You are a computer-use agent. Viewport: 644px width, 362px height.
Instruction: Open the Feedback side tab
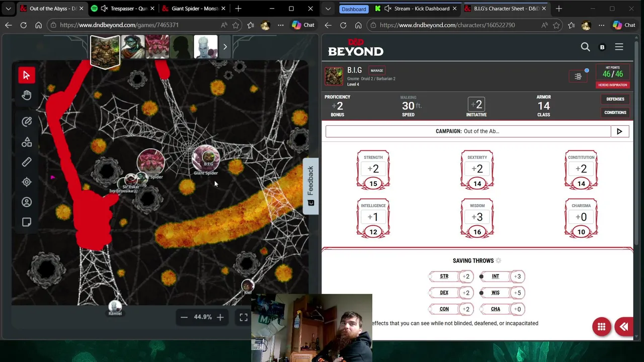(x=310, y=186)
